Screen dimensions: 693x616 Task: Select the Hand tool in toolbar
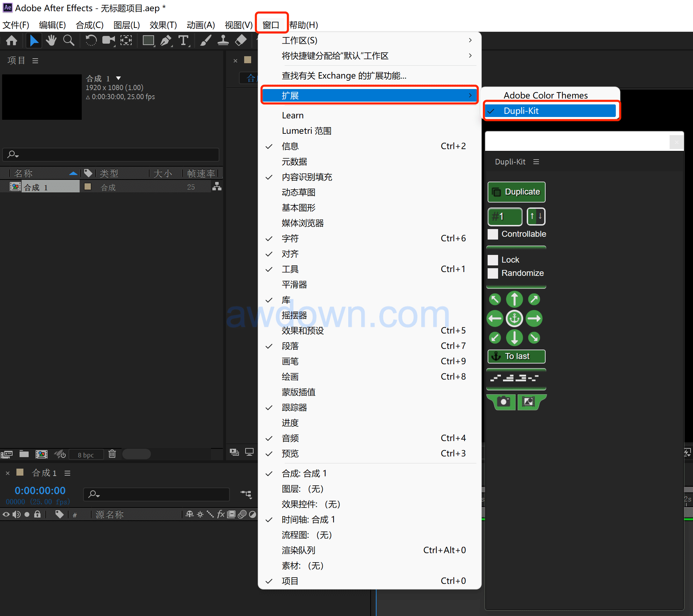(51, 41)
